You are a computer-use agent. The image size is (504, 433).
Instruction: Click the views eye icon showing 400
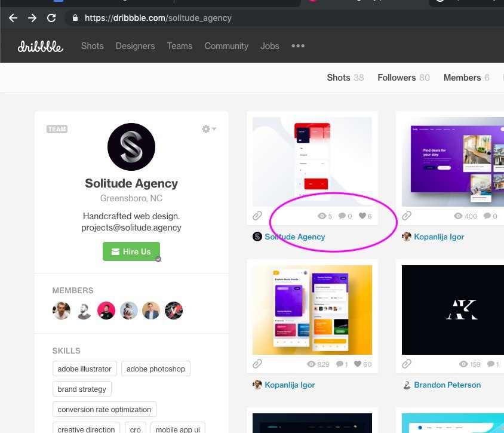coord(458,216)
